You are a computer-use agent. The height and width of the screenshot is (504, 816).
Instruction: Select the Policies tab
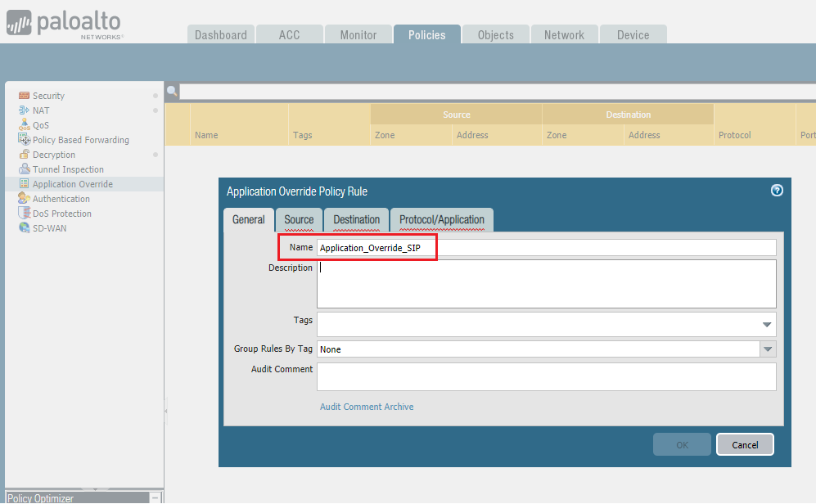coord(426,35)
